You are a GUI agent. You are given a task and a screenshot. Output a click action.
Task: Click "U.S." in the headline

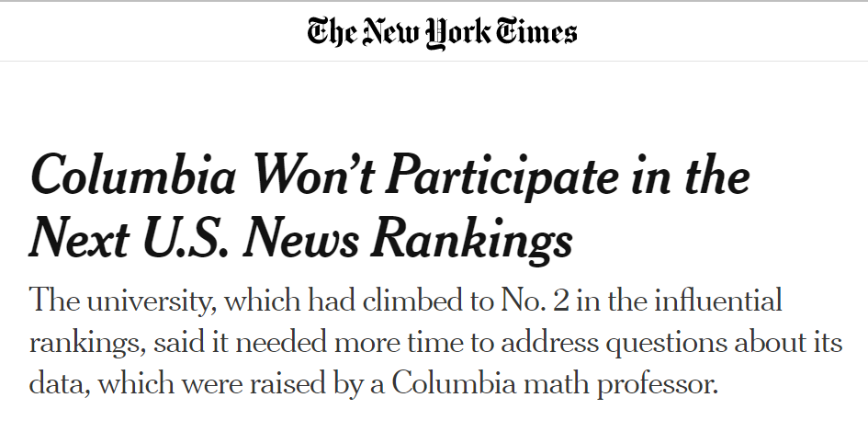[x=185, y=238]
